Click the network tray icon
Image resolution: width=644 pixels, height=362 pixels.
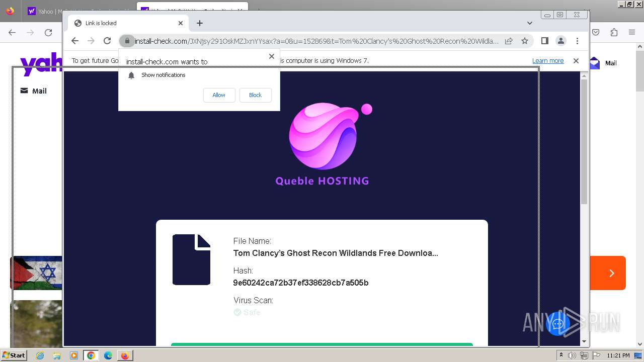584,355
